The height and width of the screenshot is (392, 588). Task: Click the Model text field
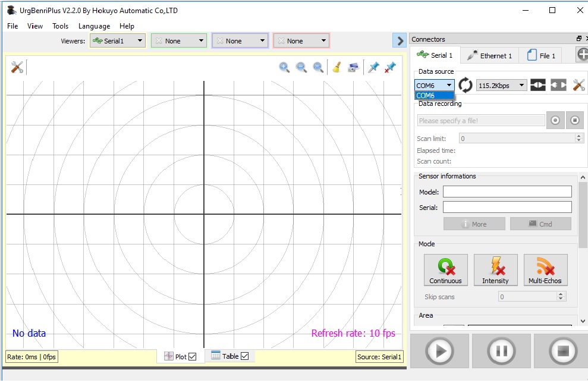507,192
